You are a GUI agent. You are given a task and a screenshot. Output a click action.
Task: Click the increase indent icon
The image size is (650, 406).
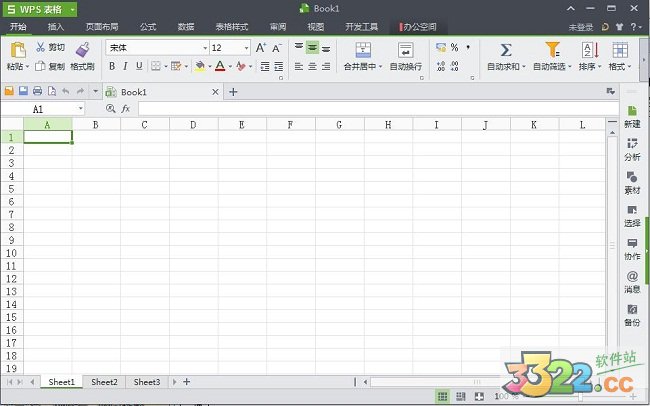(279, 66)
